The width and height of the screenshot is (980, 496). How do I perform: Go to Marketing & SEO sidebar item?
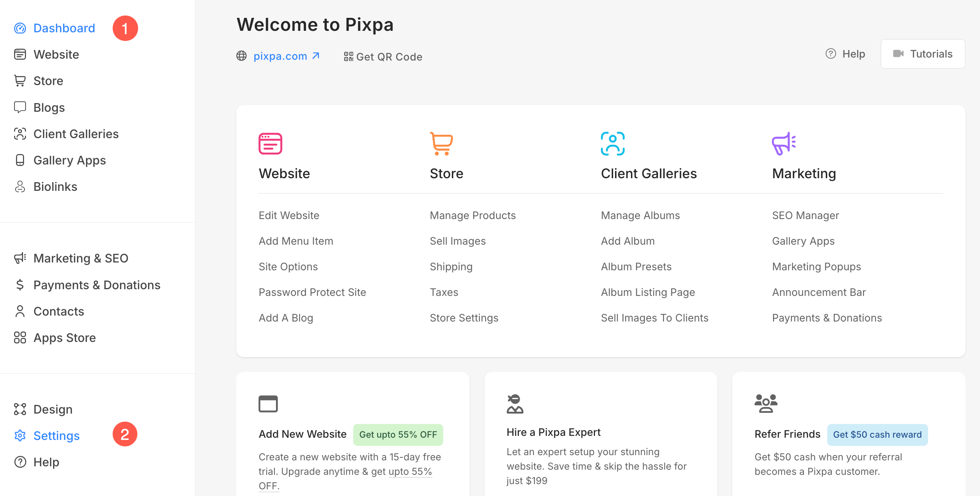click(80, 258)
